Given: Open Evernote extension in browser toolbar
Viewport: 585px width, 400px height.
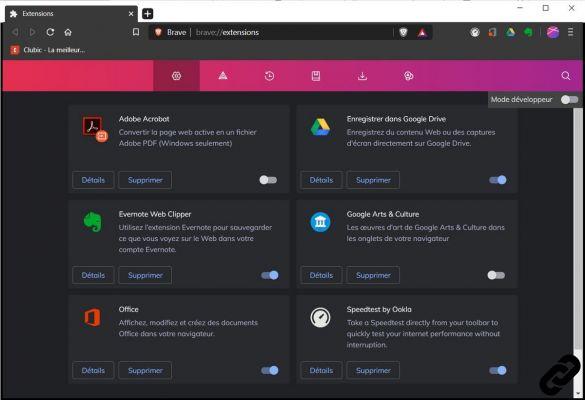Looking at the screenshot, I should 528,32.
